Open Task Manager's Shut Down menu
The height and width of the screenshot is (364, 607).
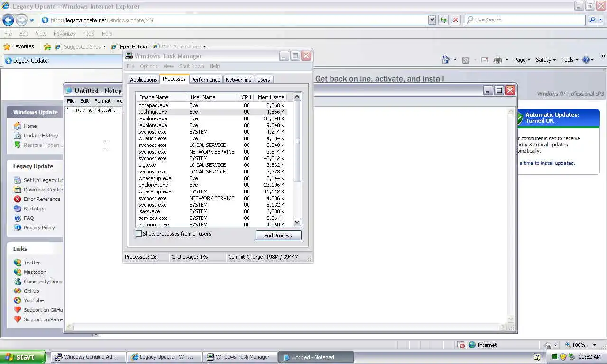192,66
